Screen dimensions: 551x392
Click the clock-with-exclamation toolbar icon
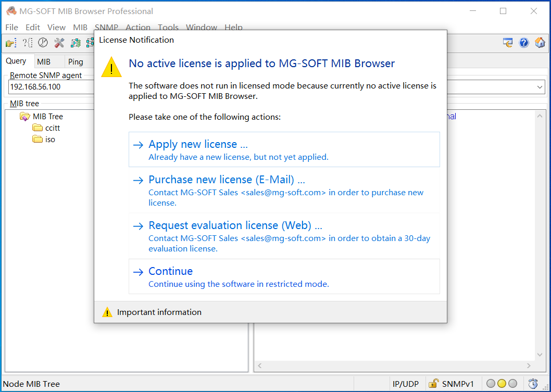pos(43,42)
